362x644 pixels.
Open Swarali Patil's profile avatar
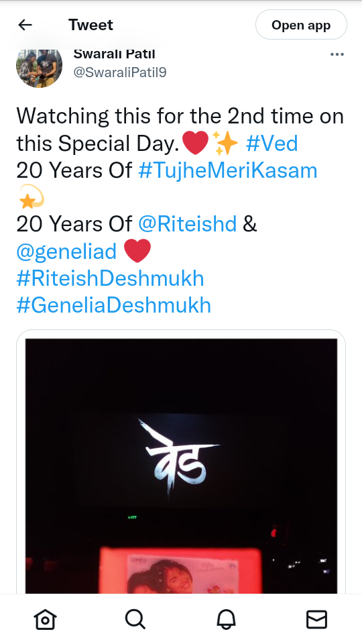tap(40, 66)
